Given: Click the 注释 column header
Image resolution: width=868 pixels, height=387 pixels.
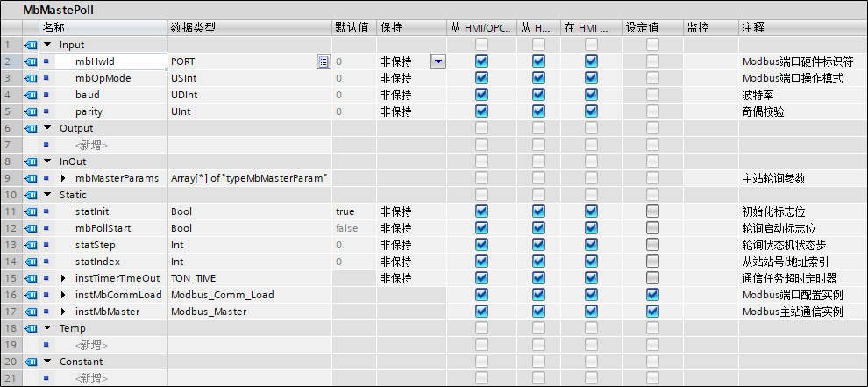Looking at the screenshot, I should pos(802,28).
